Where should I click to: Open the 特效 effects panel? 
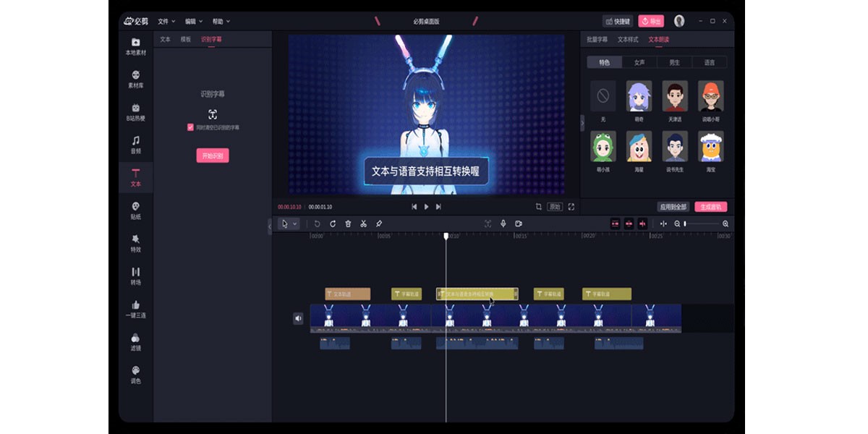click(x=136, y=244)
